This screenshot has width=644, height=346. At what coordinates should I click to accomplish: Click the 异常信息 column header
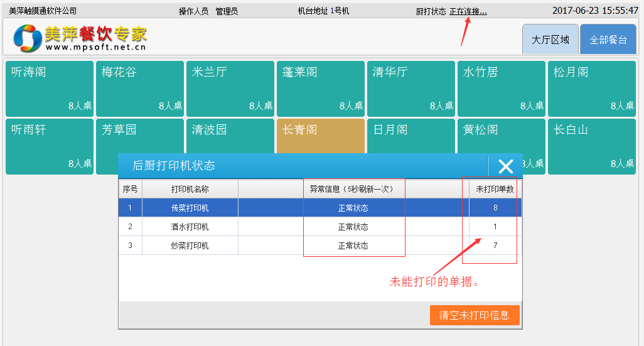click(353, 189)
